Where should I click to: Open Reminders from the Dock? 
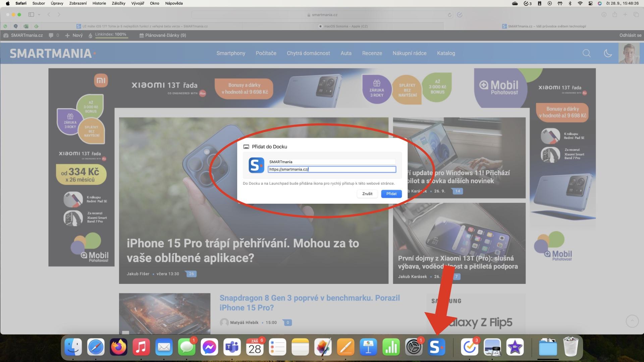pos(278,347)
